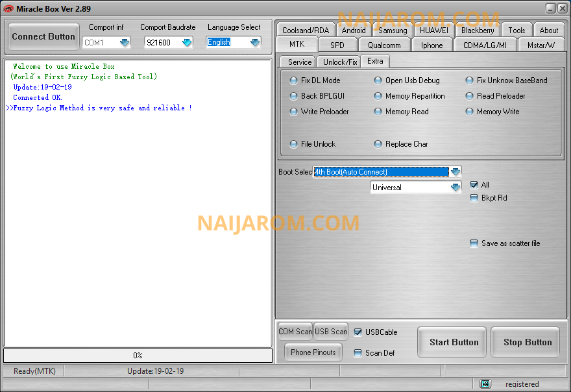Enable Save as scatter file checkbox
This screenshot has width=571, height=392.
(x=474, y=243)
